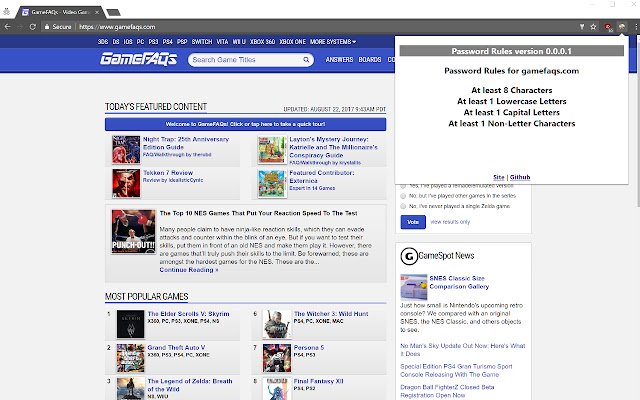Open Layton's Mystery Journey guide link
This screenshot has width=640, height=400.
[x=333, y=147]
